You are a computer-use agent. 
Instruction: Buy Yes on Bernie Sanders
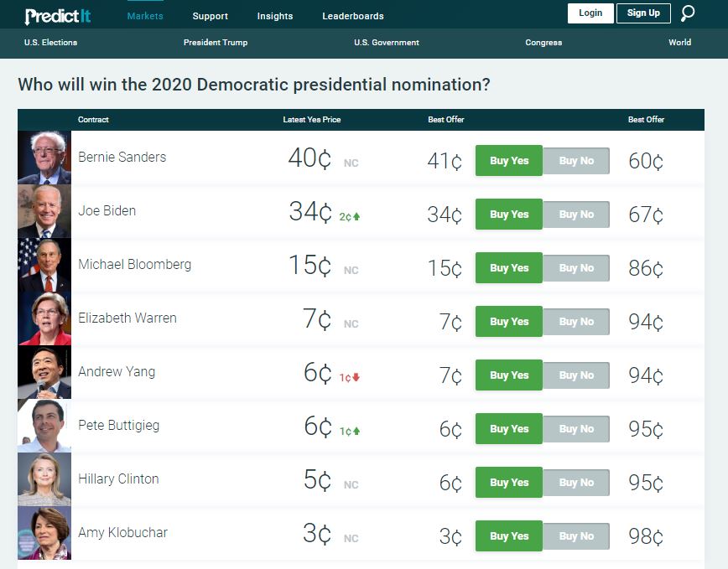[509, 161]
